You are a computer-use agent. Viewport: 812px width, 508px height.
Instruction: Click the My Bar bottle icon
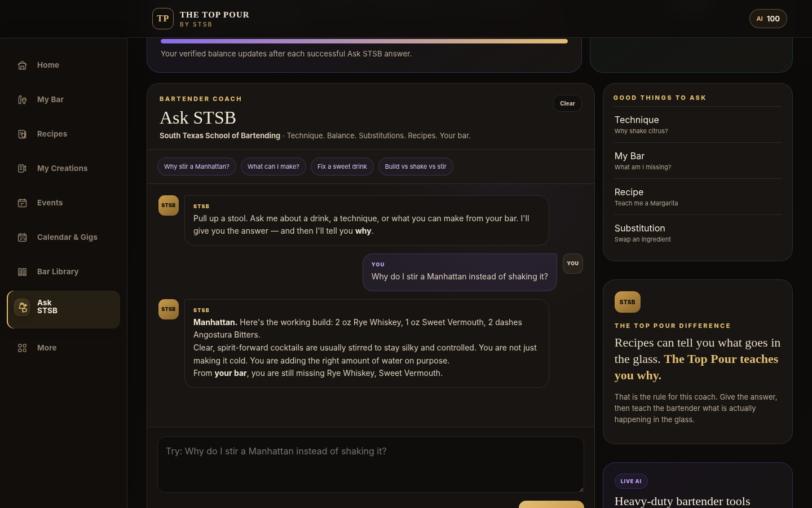[22, 100]
